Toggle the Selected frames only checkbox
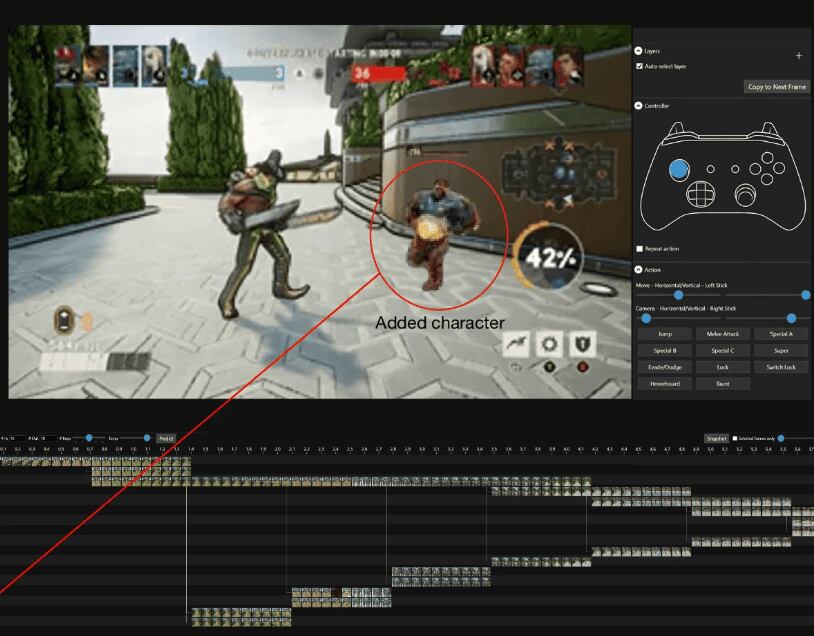814x636 pixels. (x=736, y=438)
